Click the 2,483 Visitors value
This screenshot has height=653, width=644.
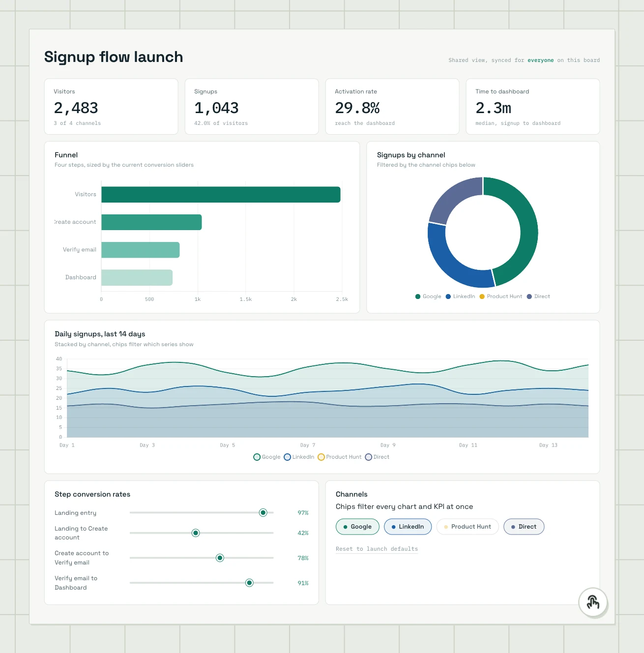76,108
